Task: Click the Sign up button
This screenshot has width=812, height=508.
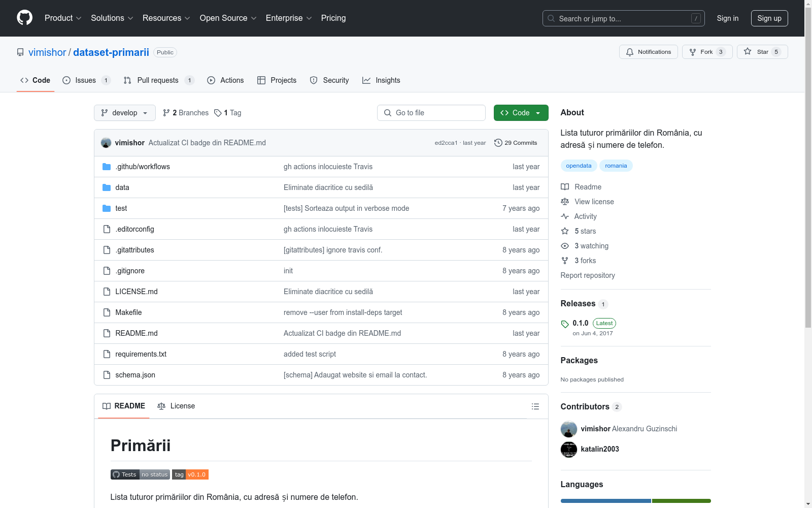Action: click(769, 18)
